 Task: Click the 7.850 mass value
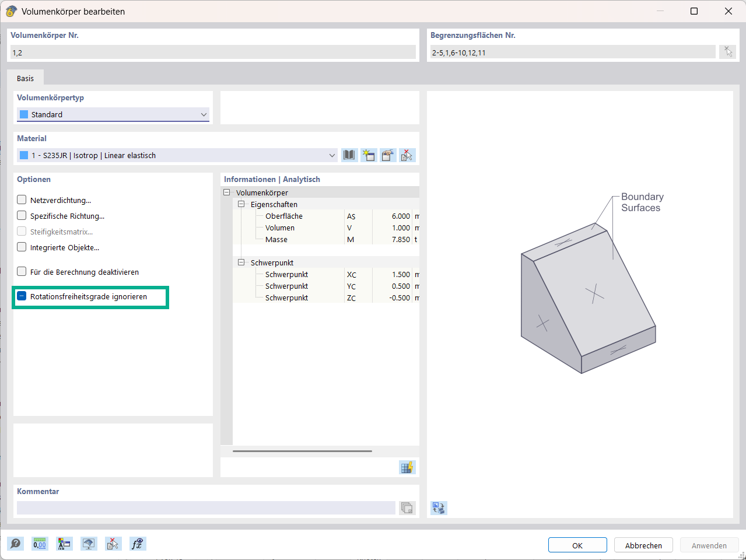click(401, 239)
